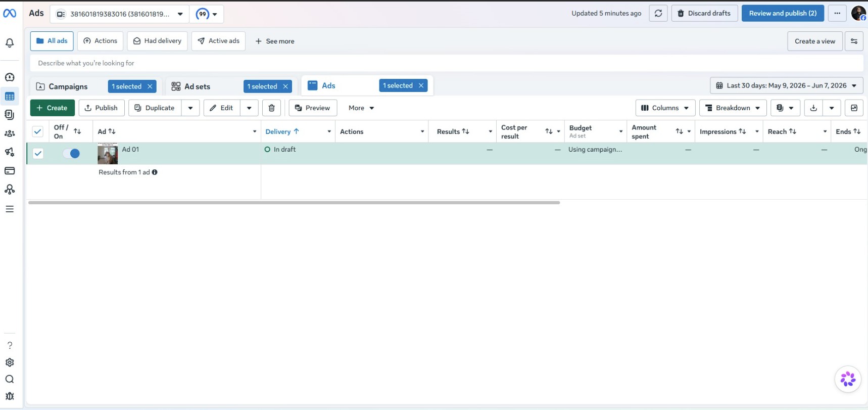This screenshot has width=868, height=410.
Task: Click the Describe what you're looking for field
Action: point(447,63)
